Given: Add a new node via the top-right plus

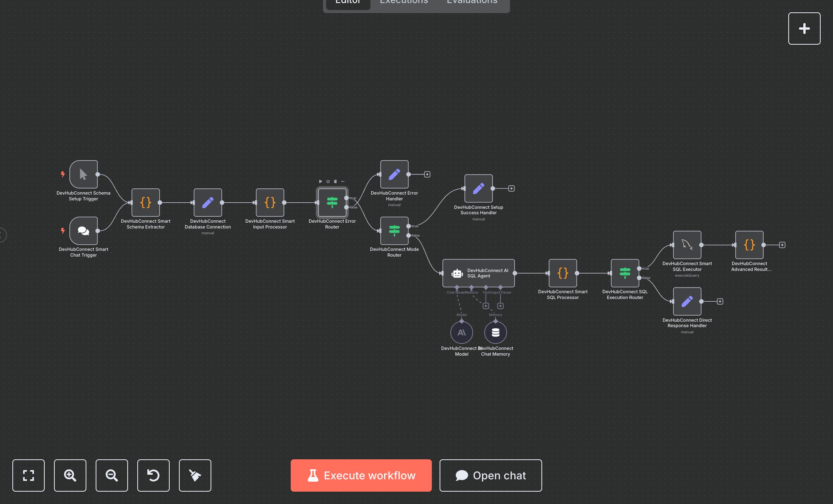Looking at the screenshot, I should click(x=804, y=28).
